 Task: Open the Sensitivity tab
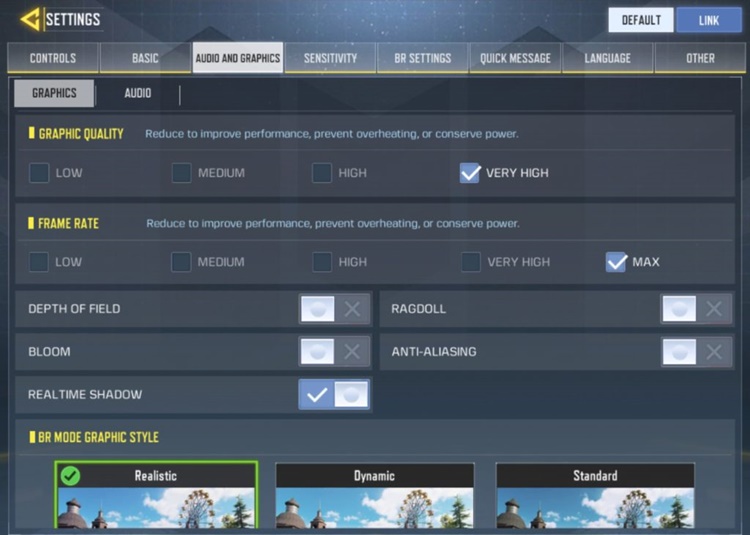click(330, 58)
